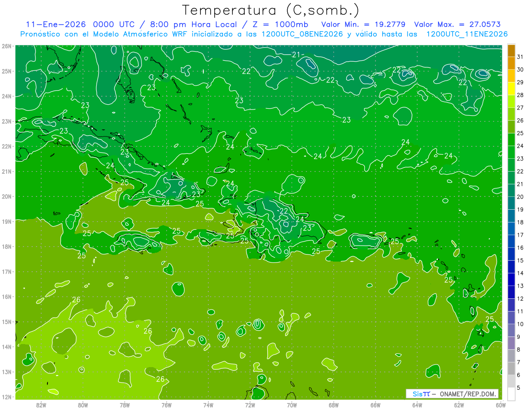
Task: Click the dark orange swatch above legend value 31
Action: tap(511, 51)
